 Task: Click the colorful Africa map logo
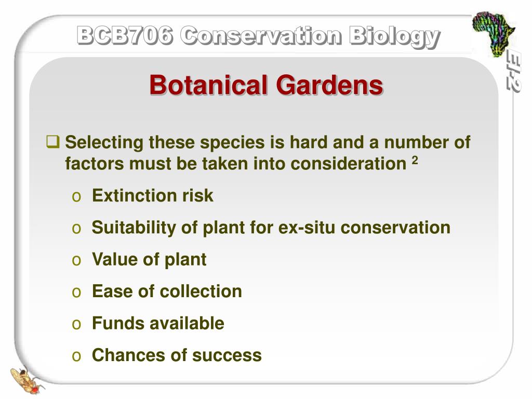tap(494, 33)
